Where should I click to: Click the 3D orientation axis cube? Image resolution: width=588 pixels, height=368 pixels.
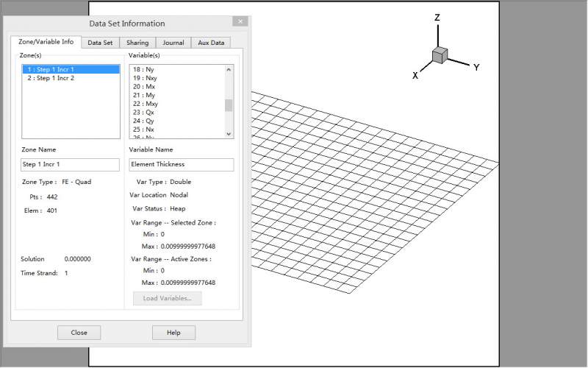(x=440, y=55)
